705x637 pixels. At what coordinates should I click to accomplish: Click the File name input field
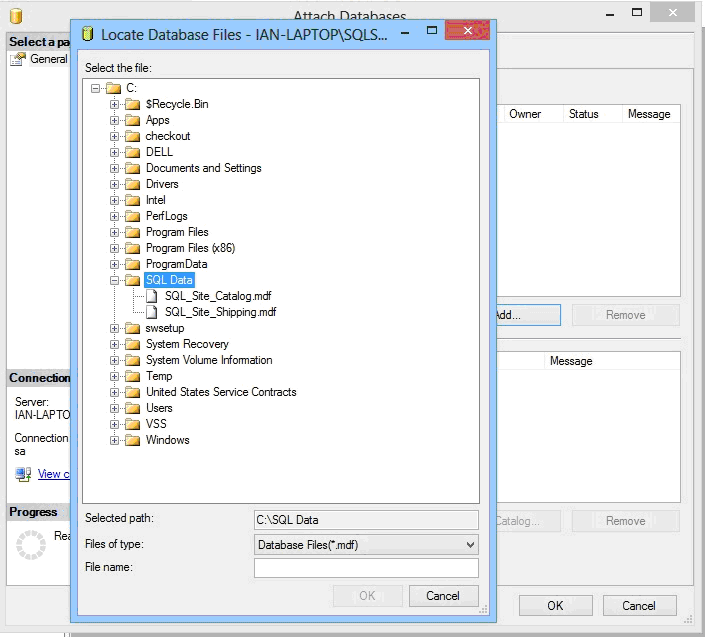point(366,568)
